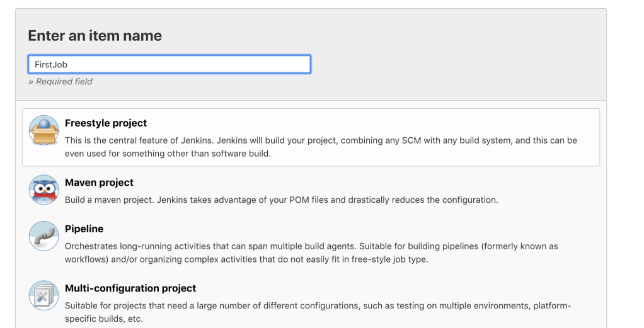
Task: Click the Maven project owl icon
Action: [x=43, y=189]
